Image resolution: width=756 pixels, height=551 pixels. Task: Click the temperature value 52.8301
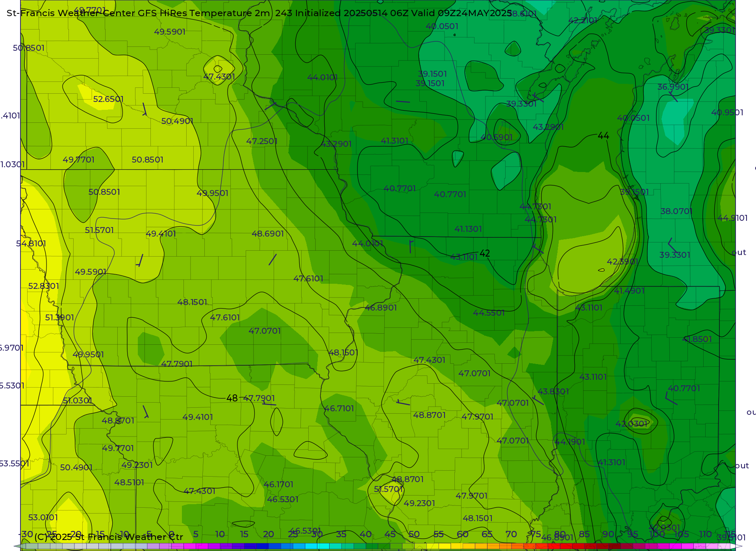pos(44,286)
